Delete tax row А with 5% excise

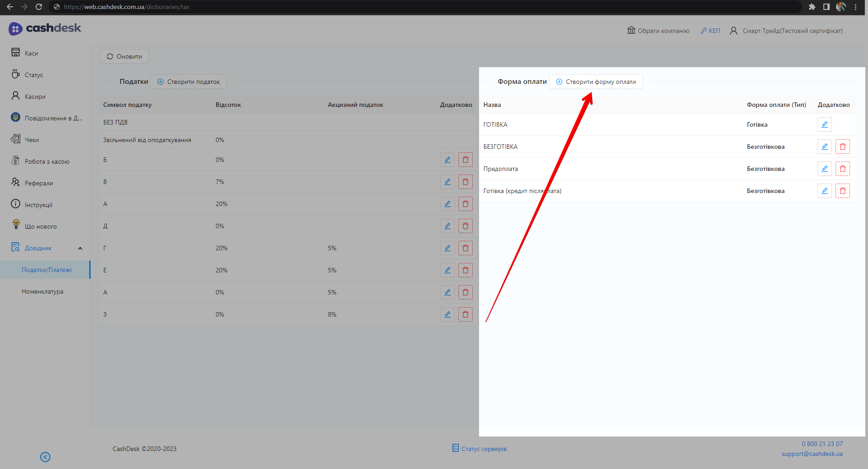(465, 292)
